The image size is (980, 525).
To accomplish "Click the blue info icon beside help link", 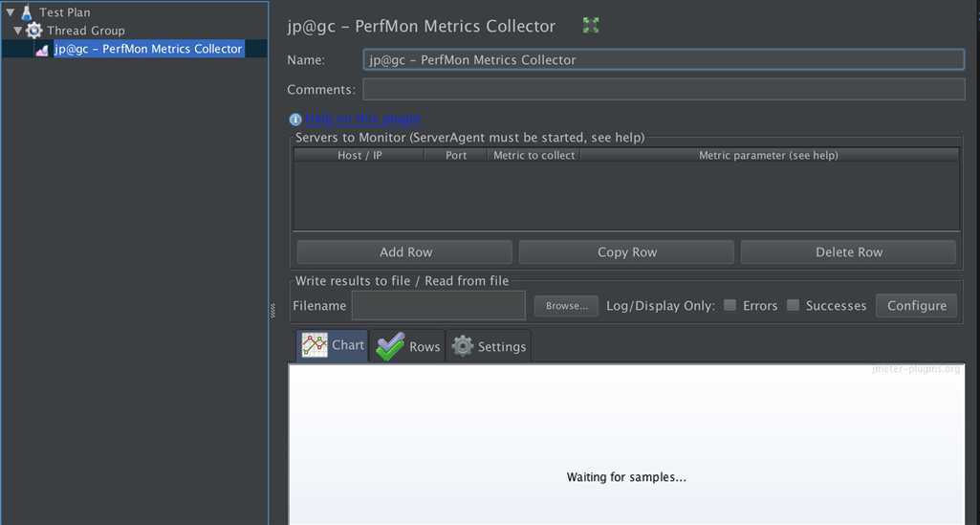I will click(x=295, y=119).
